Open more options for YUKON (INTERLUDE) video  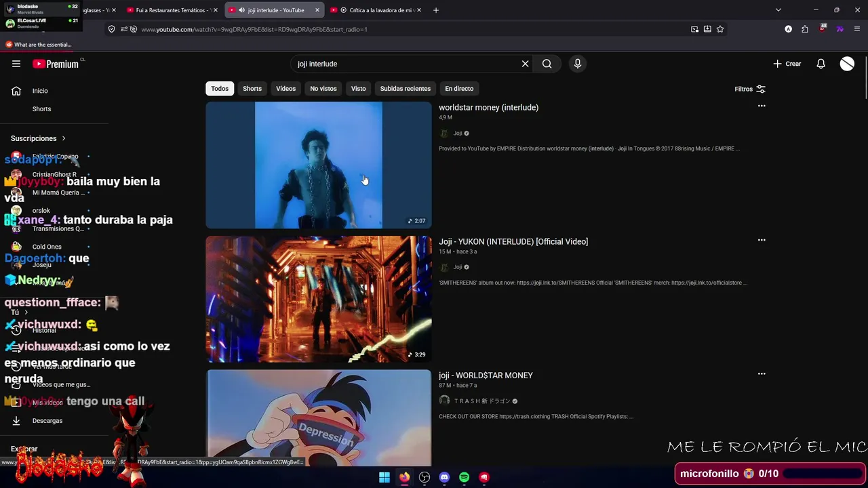762,241
